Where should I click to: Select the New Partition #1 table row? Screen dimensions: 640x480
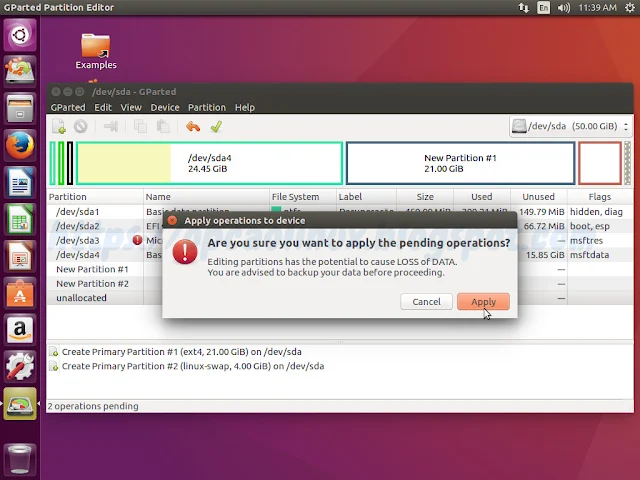pyautogui.click(x=340, y=269)
